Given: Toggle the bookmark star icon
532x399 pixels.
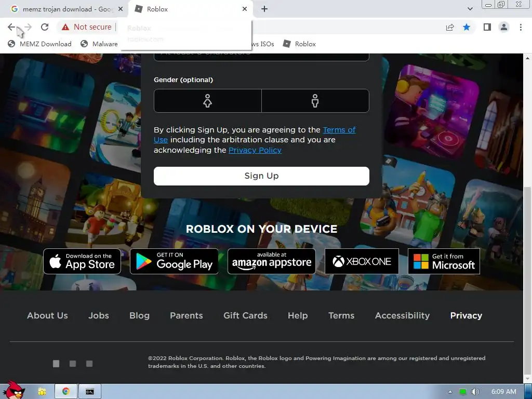Looking at the screenshot, I should coord(467,27).
